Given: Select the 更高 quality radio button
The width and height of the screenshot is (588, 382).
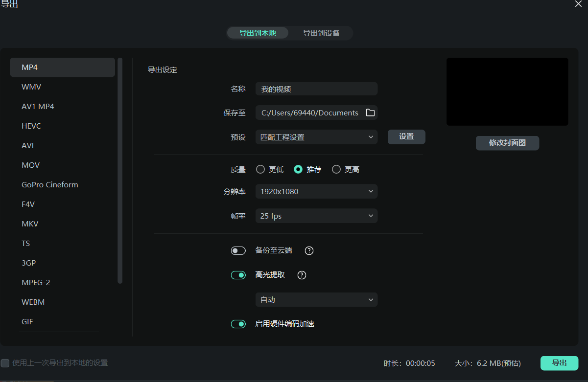Looking at the screenshot, I should click(x=336, y=169).
